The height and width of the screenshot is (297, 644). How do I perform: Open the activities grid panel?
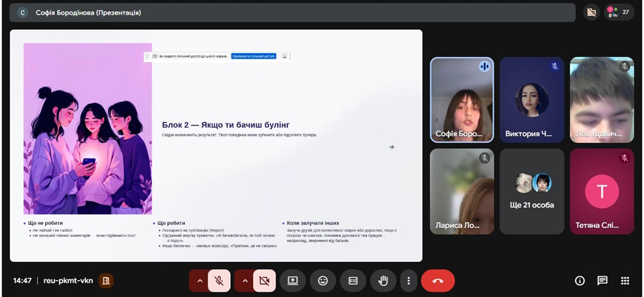pos(625,280)
